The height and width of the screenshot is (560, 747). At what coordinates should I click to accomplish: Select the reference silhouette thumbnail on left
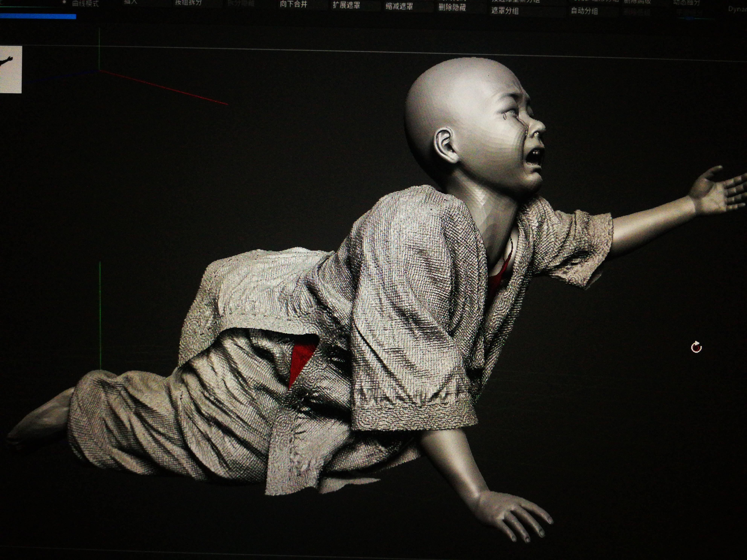tap(11, 69)
